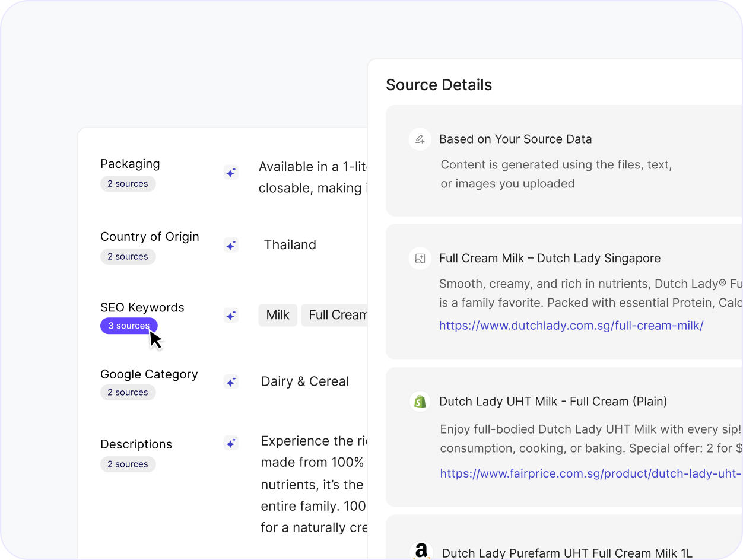Image resolution: width=743 pixels, height=560 pixels.
Task: Click the 'Smooth, creamy, and rich in nutrients' snippet
Action: point(591,293)
